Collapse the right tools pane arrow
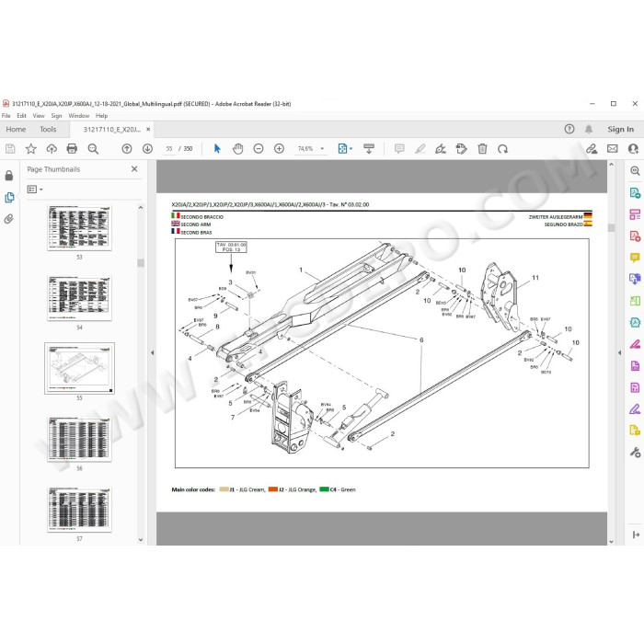644x644 pixels. coord(620,352)
